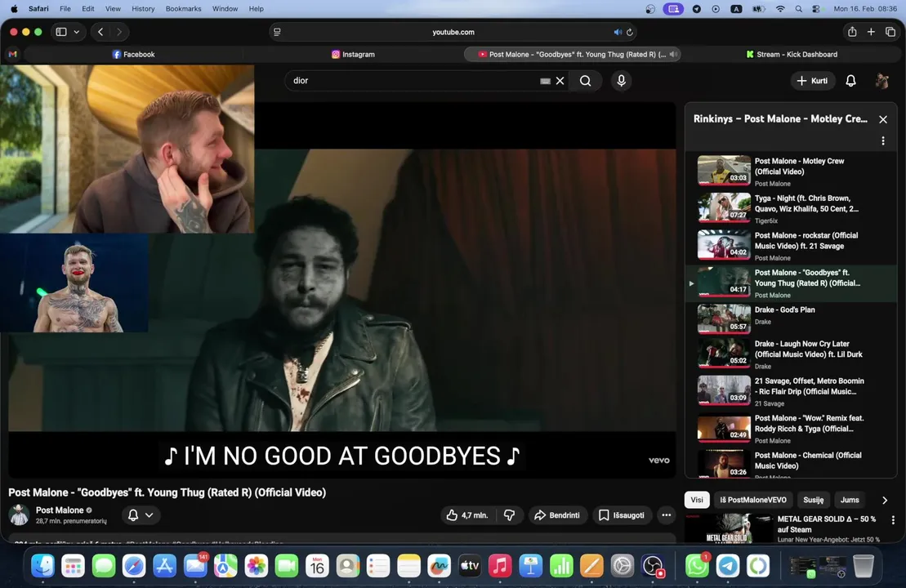
Task: Click the YouTube search magnifier button
Action: point(585,81)
